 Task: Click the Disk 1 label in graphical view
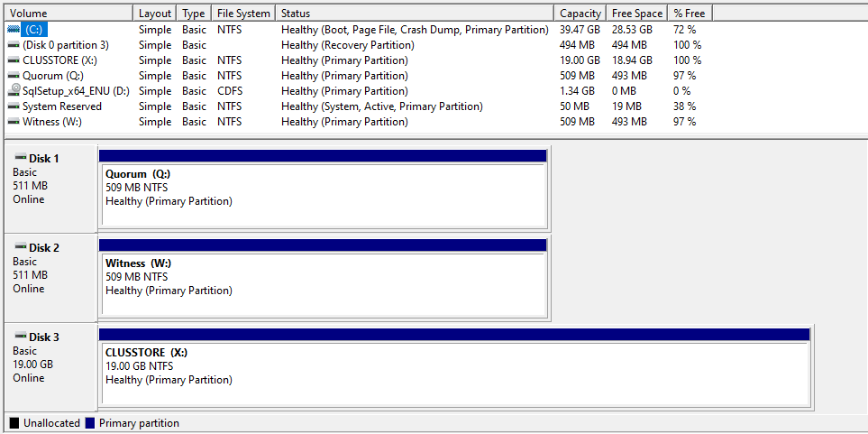(x=44, y=159)
